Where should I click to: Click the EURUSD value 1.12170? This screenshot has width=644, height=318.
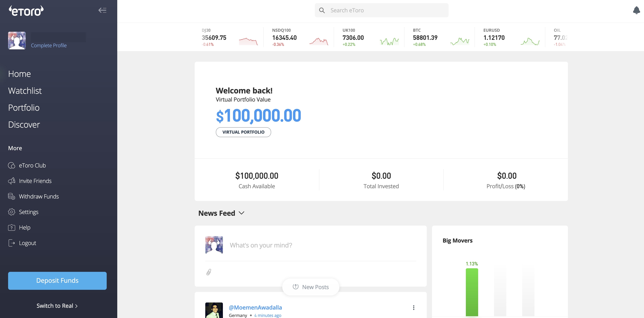point(494,38)
